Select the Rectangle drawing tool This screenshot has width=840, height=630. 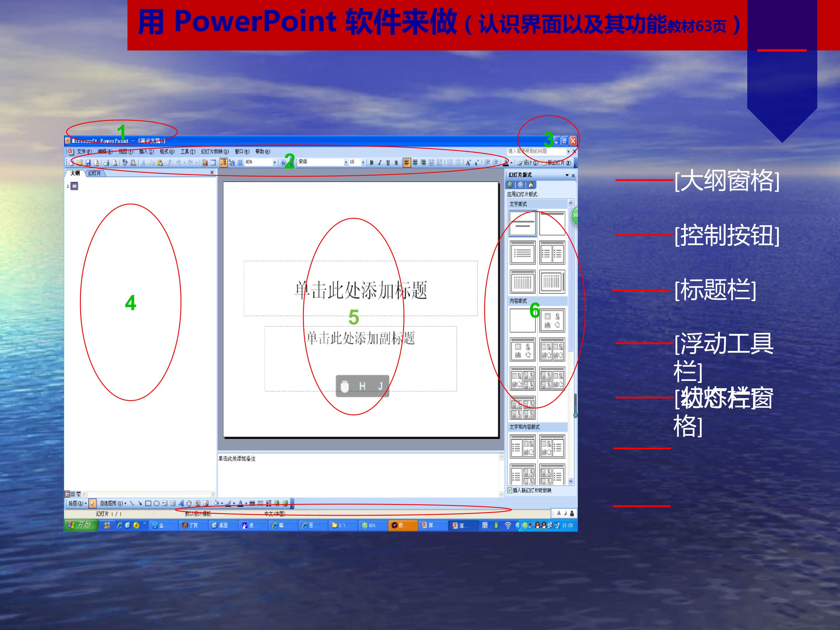(148, 503)
